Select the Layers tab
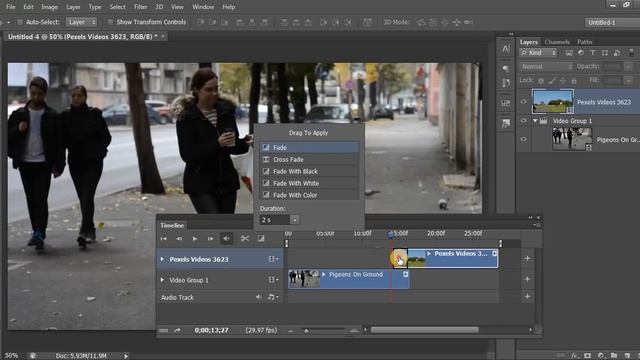The height and width of the screenshot is (360, 640). (529, 42)
